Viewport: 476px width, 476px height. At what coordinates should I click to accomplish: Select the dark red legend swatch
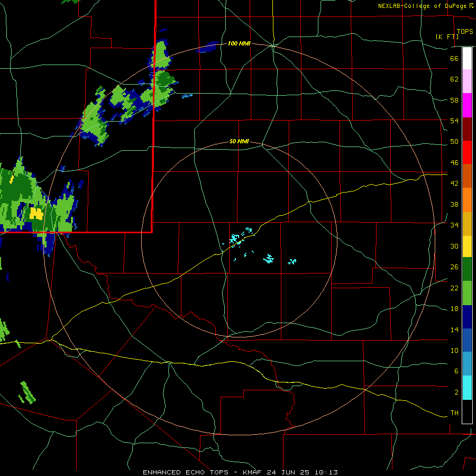pos(467,129)
